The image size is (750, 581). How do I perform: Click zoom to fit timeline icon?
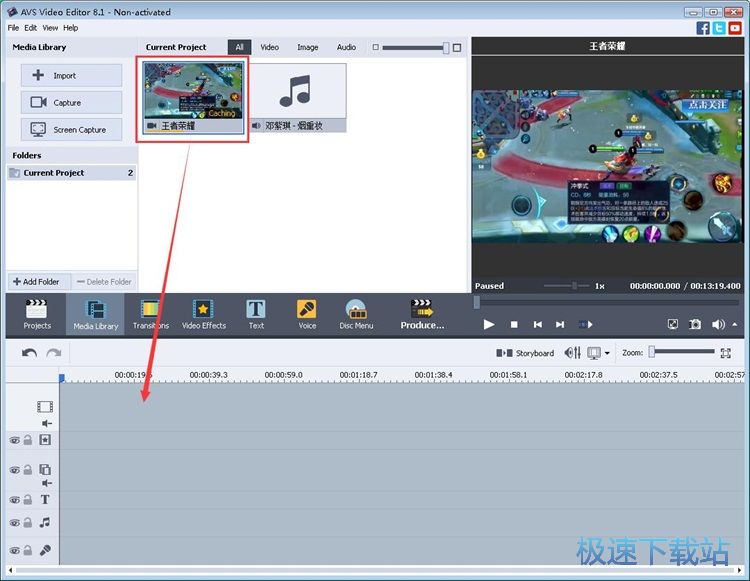[x=726, y=353]
